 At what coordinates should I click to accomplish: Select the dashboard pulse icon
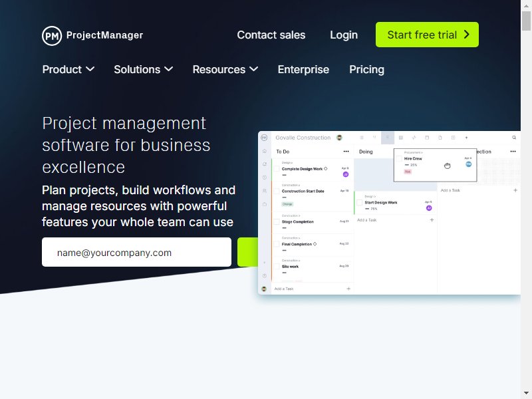tap(414, 138)
